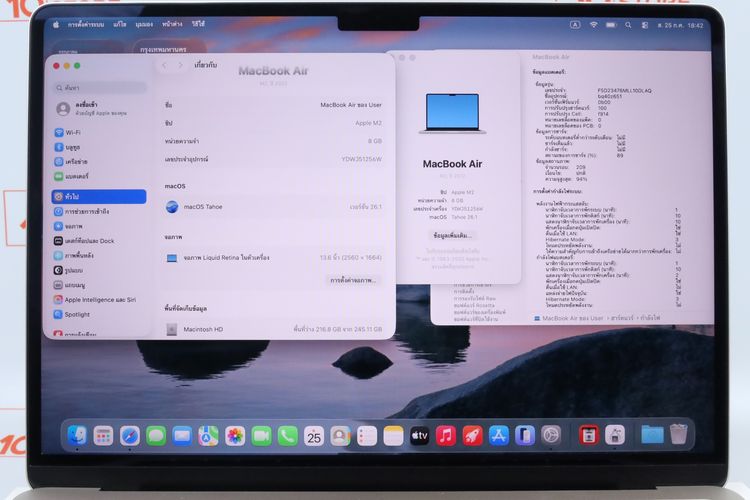Select the highlighted General item in sidebar
The image size is (750, 500).
click(x=99, y=197)
